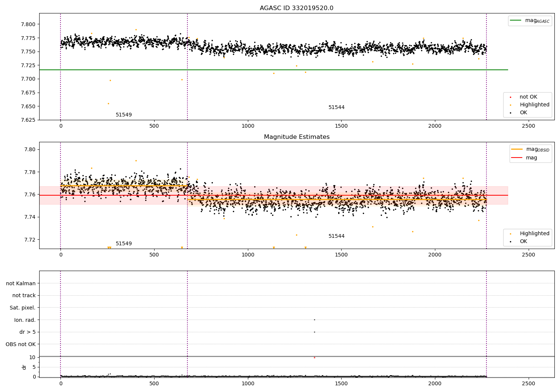Click the 51549 observation label in the middle plot
Viewport: 560px width, 392px height.
point(124,244)
